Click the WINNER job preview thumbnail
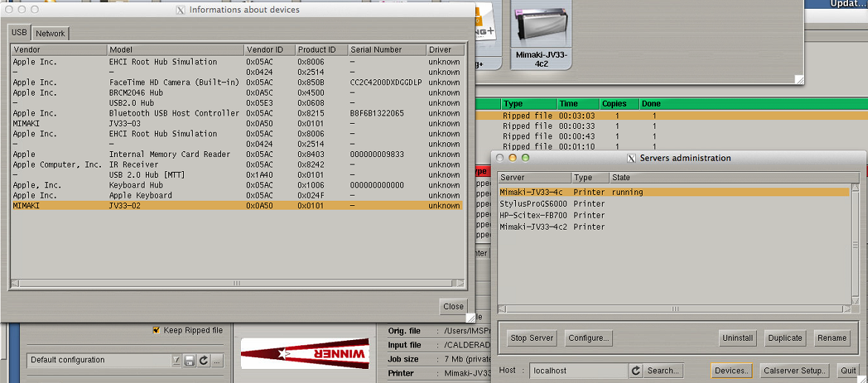Image resolution: width=868 pixels, height=383 pixels. (x=305, y=353)
